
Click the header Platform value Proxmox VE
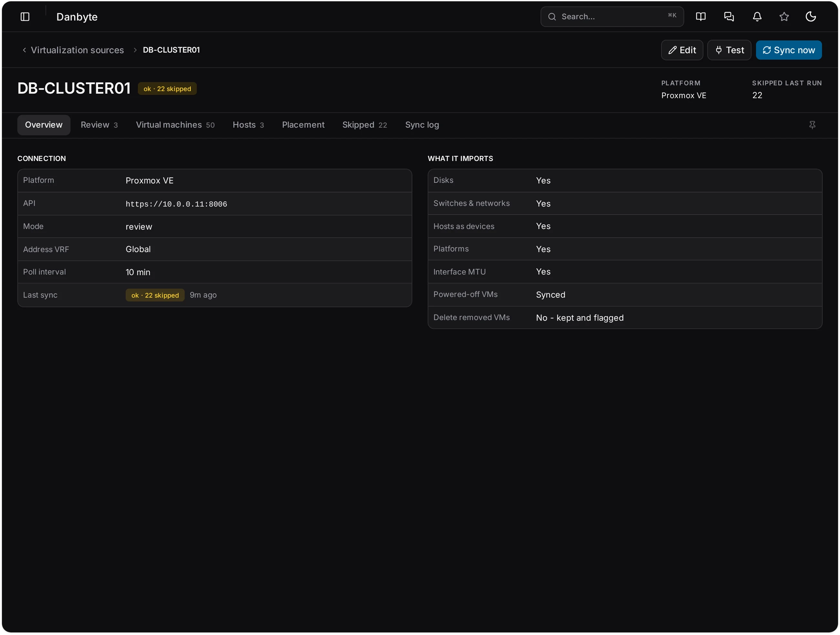click(684, 95)
